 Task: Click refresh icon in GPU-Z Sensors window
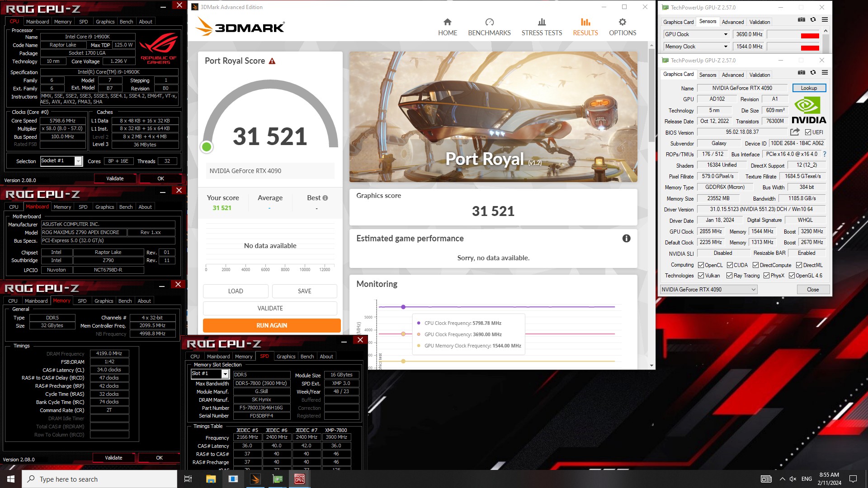point(813,19)
